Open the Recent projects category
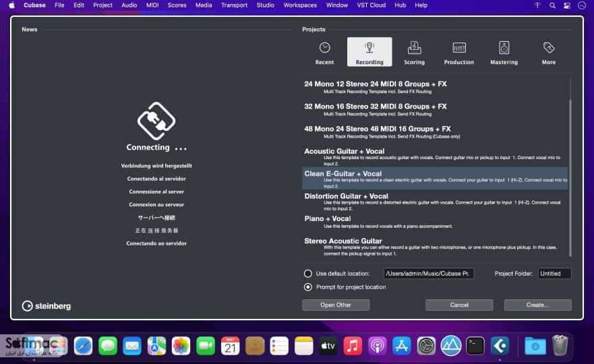The image size is (594, 364). 324,53
